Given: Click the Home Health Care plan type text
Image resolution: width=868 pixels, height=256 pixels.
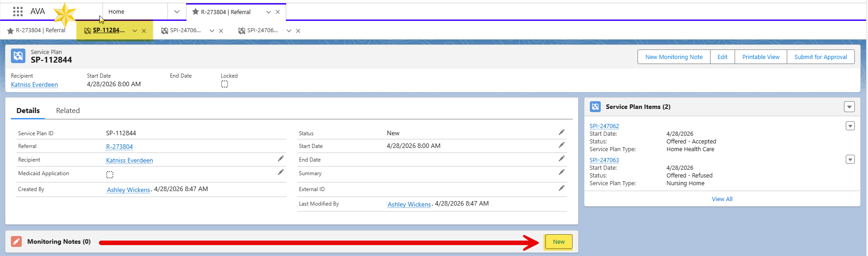Looking at the screenshot, I should click(690, 149).
